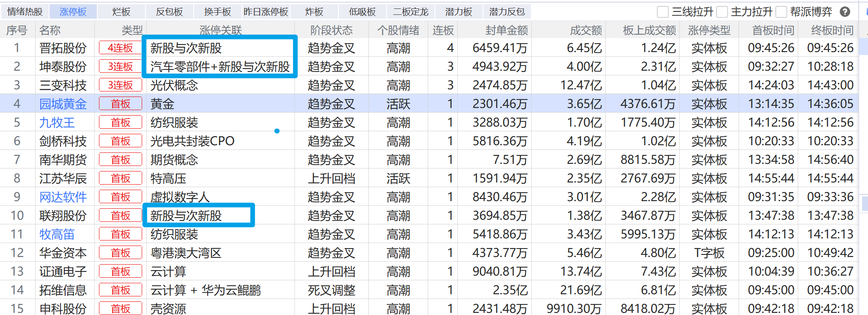Sort by the 连板 column header
868x315 pixels.
[x=443, y=30]
